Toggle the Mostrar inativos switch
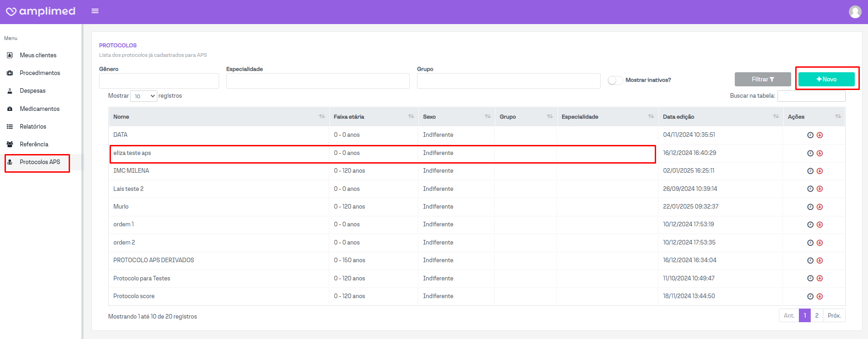This screenshot has width=868, height=339. click(615, 80)
